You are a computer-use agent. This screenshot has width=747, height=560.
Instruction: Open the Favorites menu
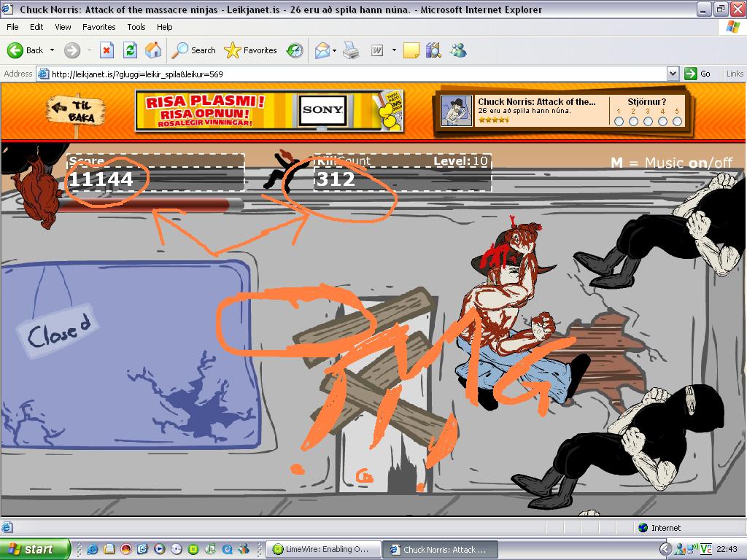pos(98,27)
